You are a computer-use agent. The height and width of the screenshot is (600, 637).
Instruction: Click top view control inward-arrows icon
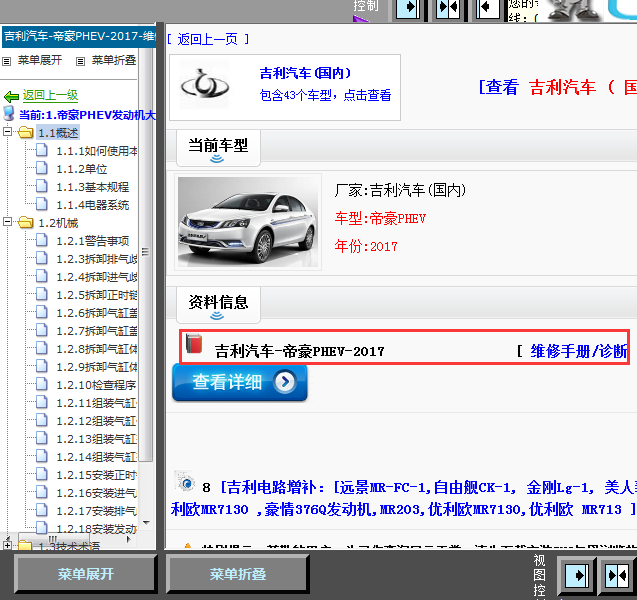pos(448,8)
